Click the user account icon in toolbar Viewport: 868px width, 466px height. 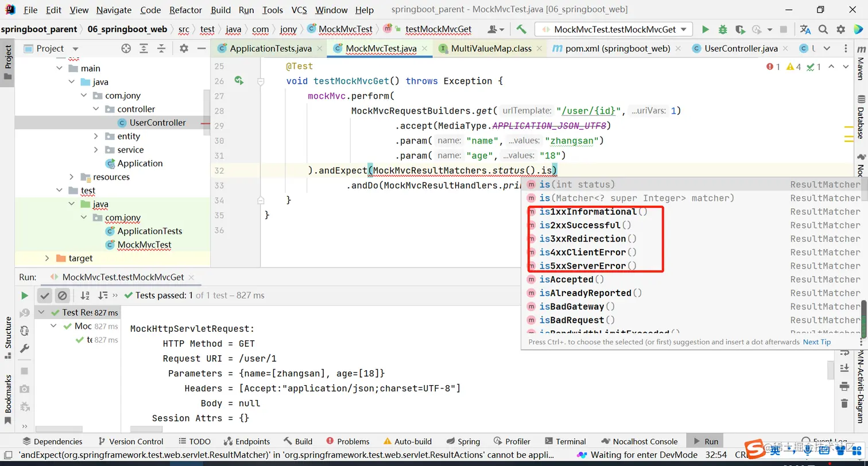[495, 29]
